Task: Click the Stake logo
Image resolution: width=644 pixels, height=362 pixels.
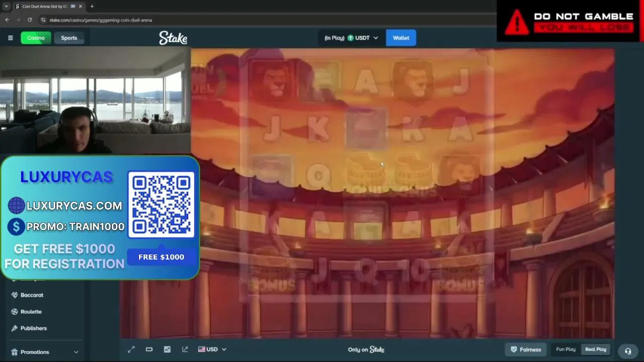Action: point(173,38)
